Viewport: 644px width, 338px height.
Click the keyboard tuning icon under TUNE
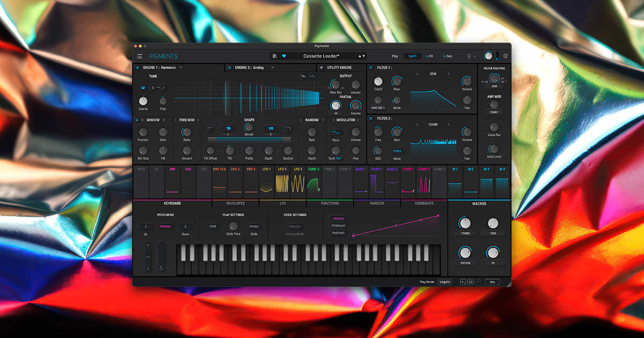[143, 87]
